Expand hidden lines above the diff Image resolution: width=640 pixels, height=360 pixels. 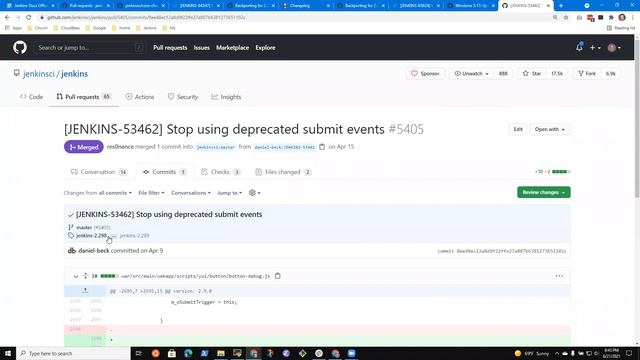(85, 291)
